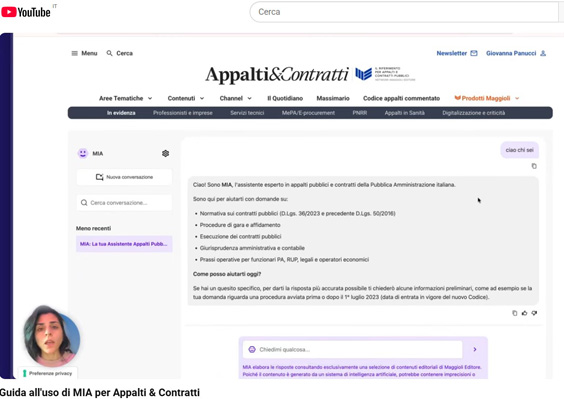
Task: Open Preferenze privacy button
Action: 48,373
